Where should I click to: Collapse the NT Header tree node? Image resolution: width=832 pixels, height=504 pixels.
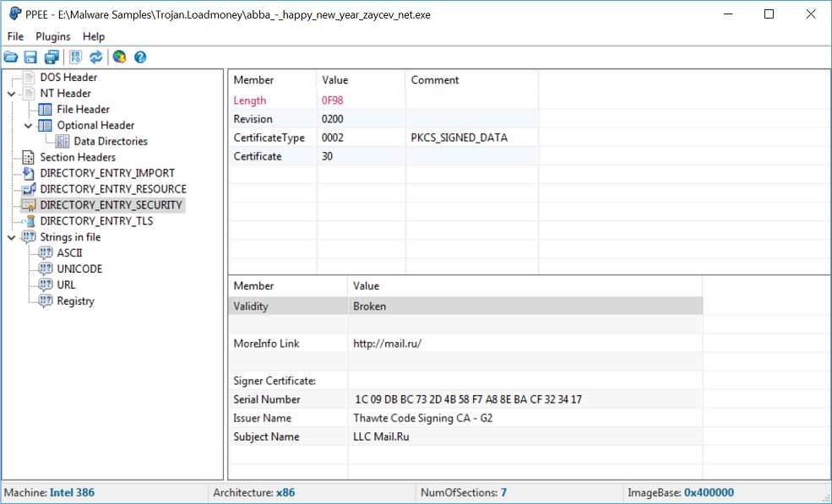tap(11, 94)
